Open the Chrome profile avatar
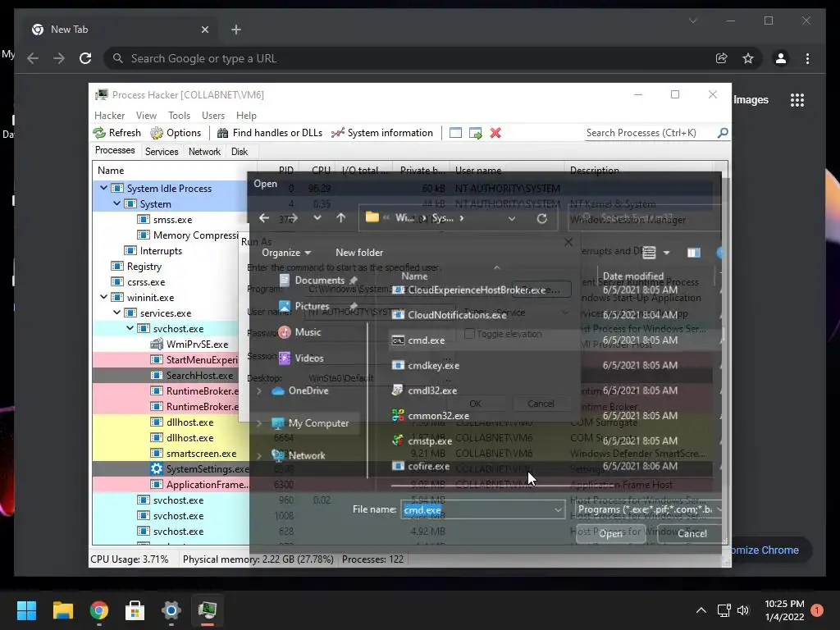 tap(781, 58)
